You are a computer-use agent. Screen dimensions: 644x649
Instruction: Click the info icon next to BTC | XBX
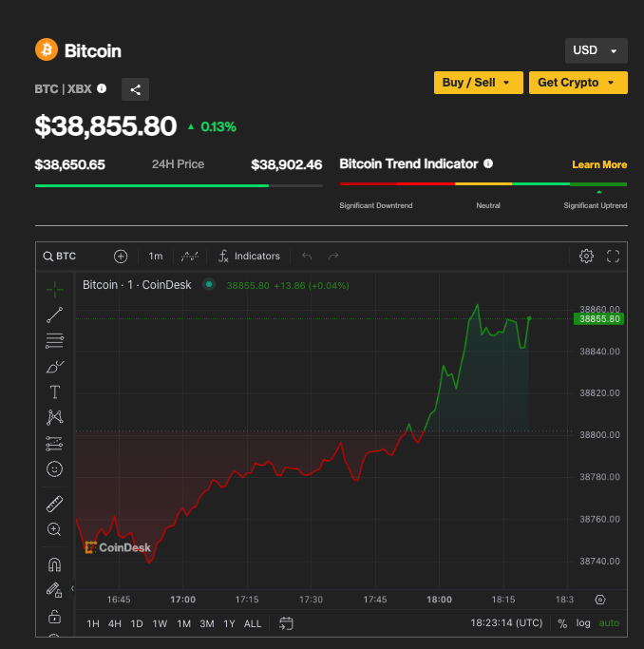tap(102, 88)
